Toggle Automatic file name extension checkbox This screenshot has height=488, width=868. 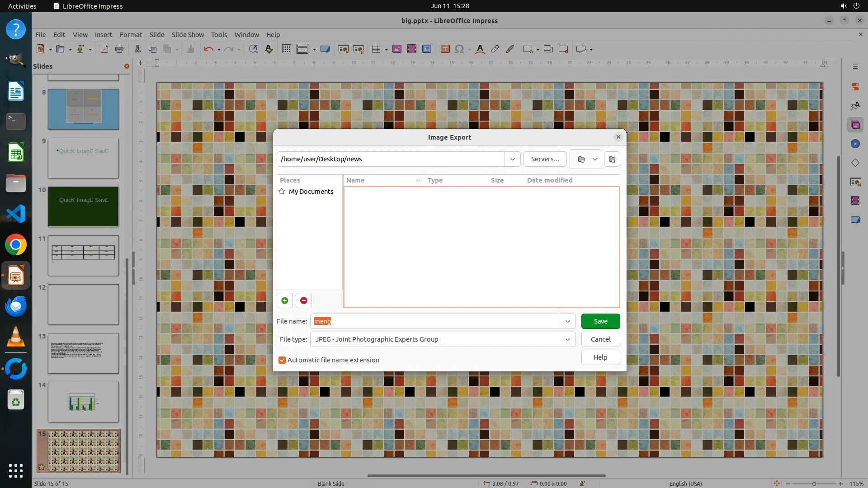282,360
